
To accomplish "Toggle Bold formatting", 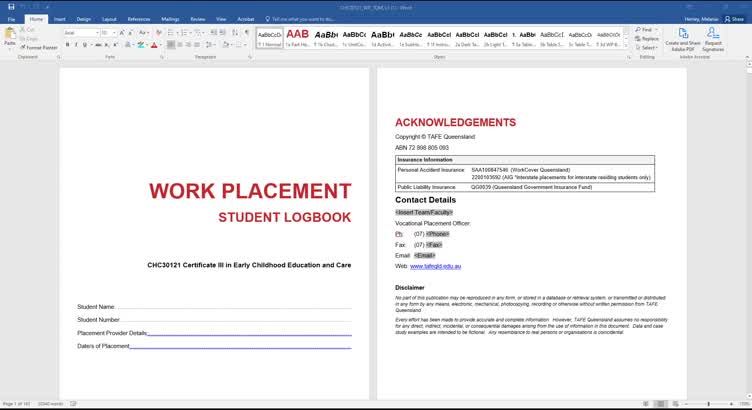I will pyautogui.click(x=67, y=44).
